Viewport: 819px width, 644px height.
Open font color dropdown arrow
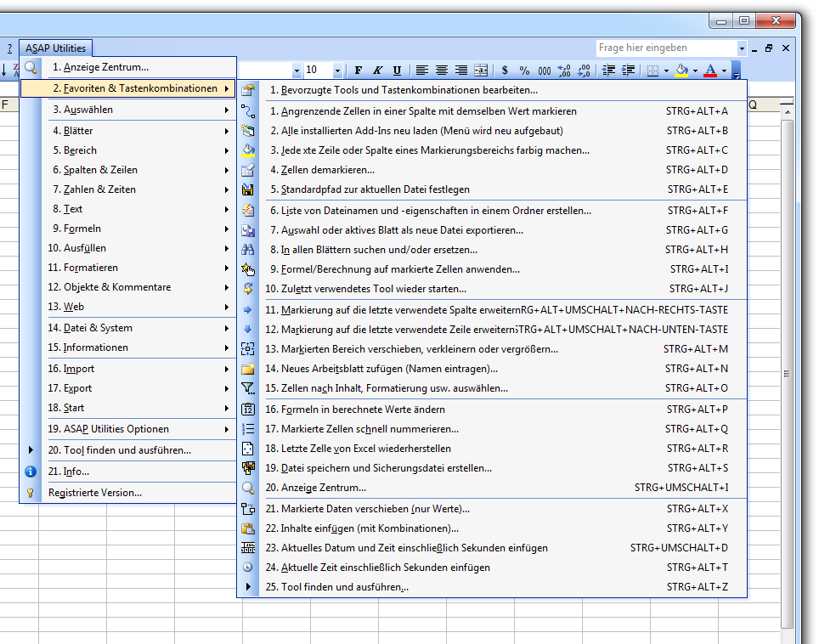tap(724, 70)
